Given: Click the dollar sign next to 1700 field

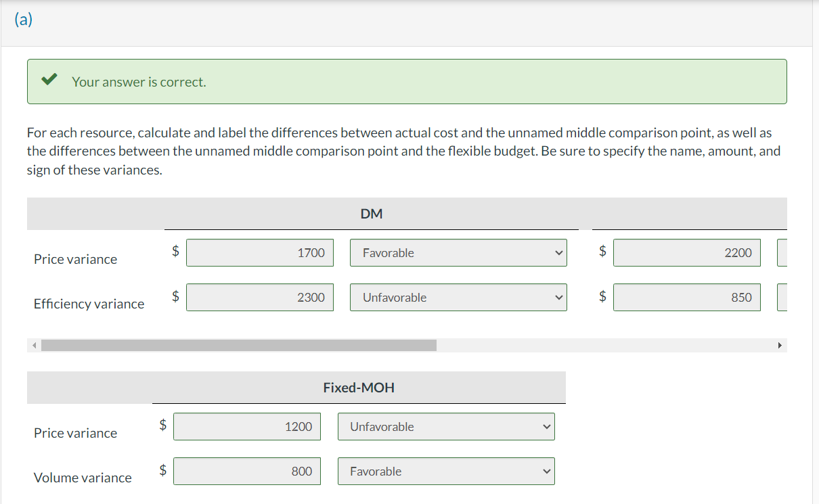Looking at the screenshot, I should 175,252.
